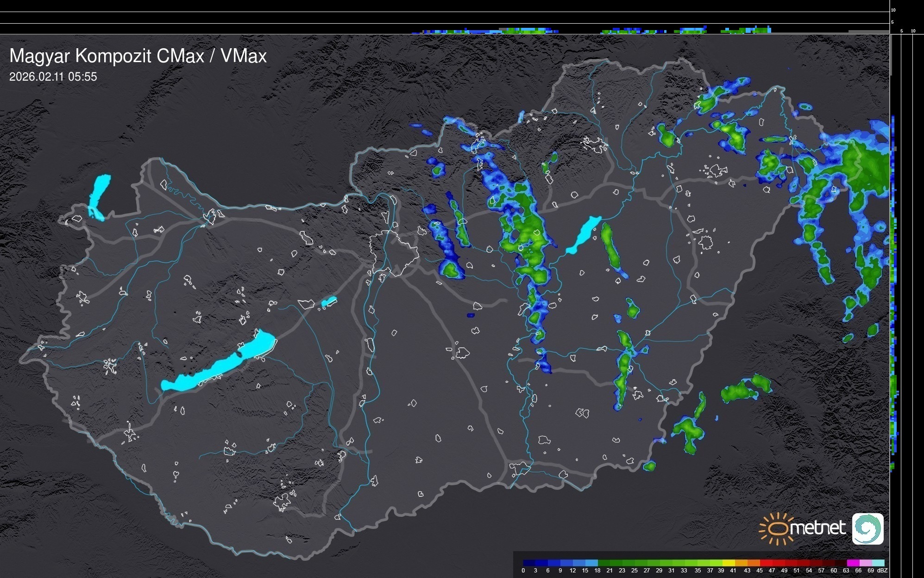Viewport: 924px width, 578px height.
Task: Click the magenta 63 dBZ legend color
Action: 852,563
